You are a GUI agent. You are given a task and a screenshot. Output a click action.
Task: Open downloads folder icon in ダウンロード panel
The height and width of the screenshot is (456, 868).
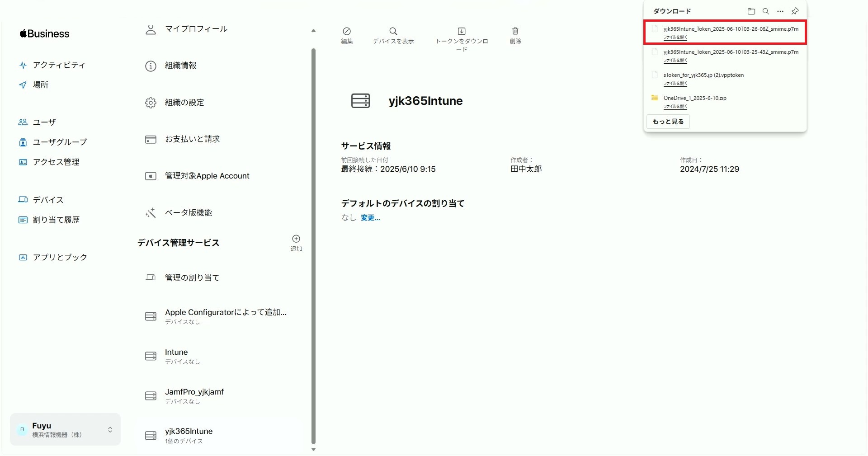(x=751, y=11)
